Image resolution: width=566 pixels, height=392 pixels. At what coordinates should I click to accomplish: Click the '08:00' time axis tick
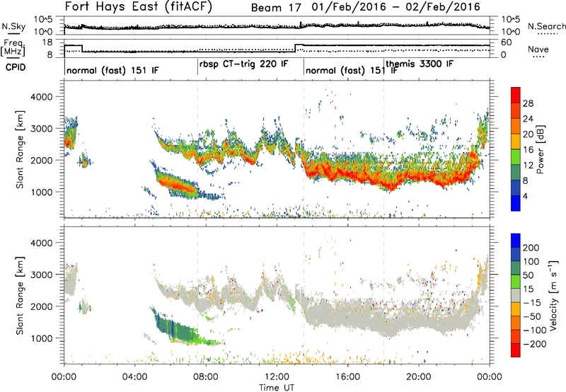pyautogui.click(x=206, y=376)
